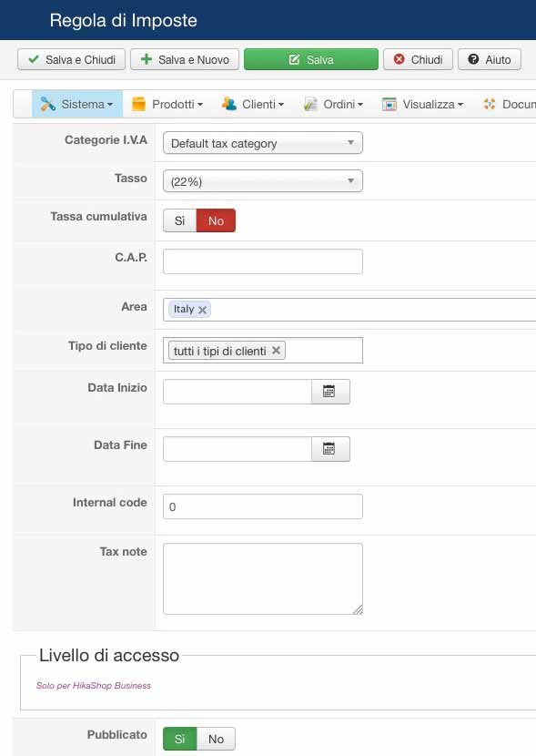This screenshot has height=756, width=536.
Task: Click the Chiudi button
Action: click(418, 59)
